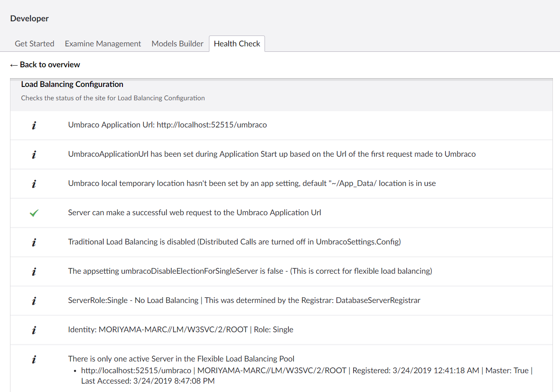Click info icon beside umbracoDisableElectionForSingleServer row
560x392 pixels.
coord(34,271)
